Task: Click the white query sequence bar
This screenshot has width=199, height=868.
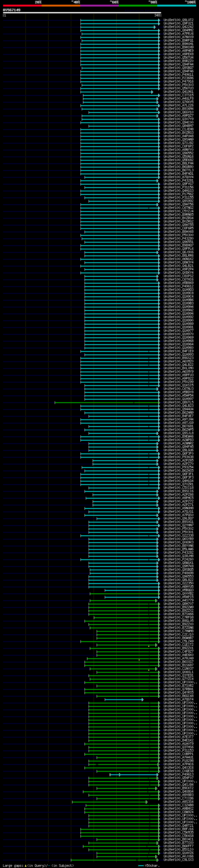Action: pos(82,13)
